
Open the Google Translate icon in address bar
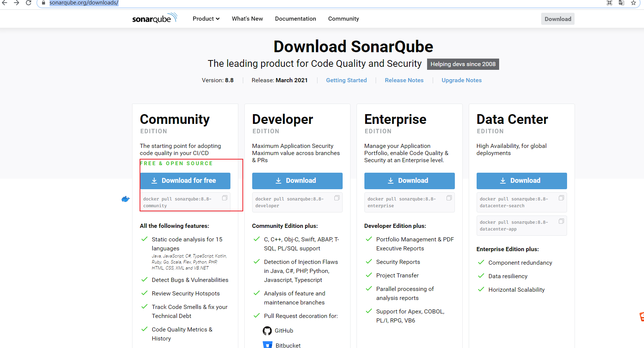tap(621, 3)
